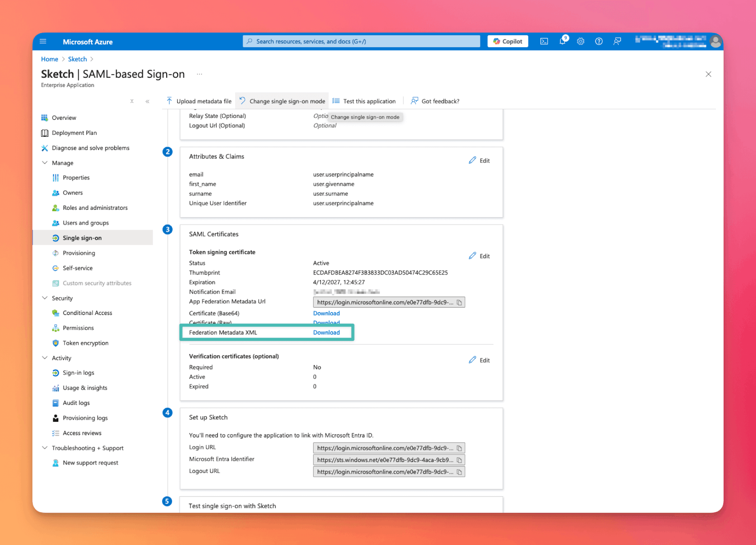Click expiration value 4/12/2027, 12:45:27
This screenshot has height=545, width=756.
[x=339, y=282]
